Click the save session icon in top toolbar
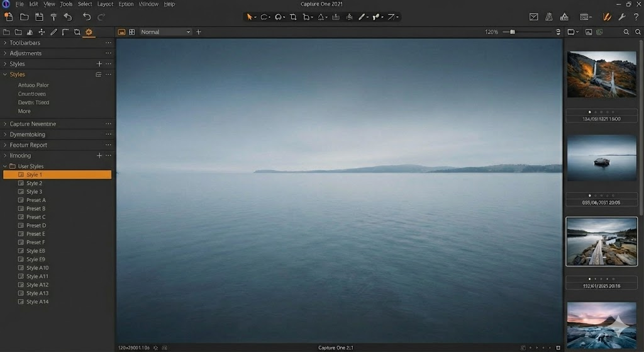 pyautogui.click(x=39, y=17)
